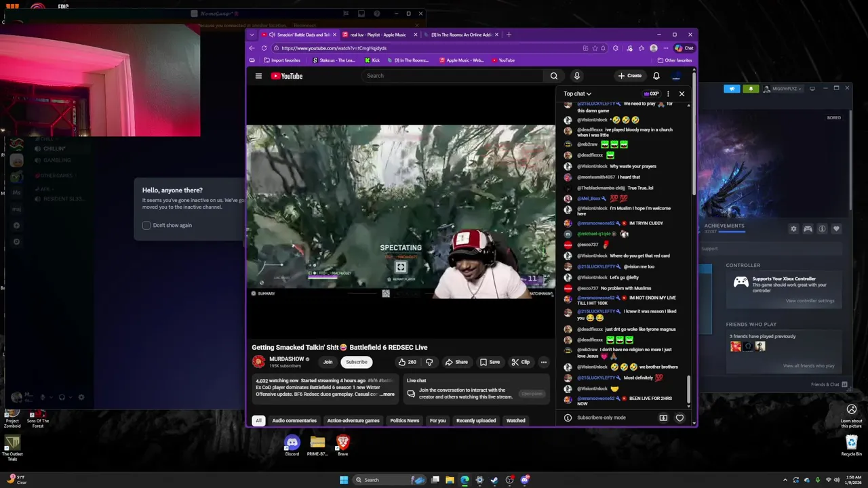Save the video to a playlist
The width and height of the screenshot is (868, 488).
click(490, 362)
